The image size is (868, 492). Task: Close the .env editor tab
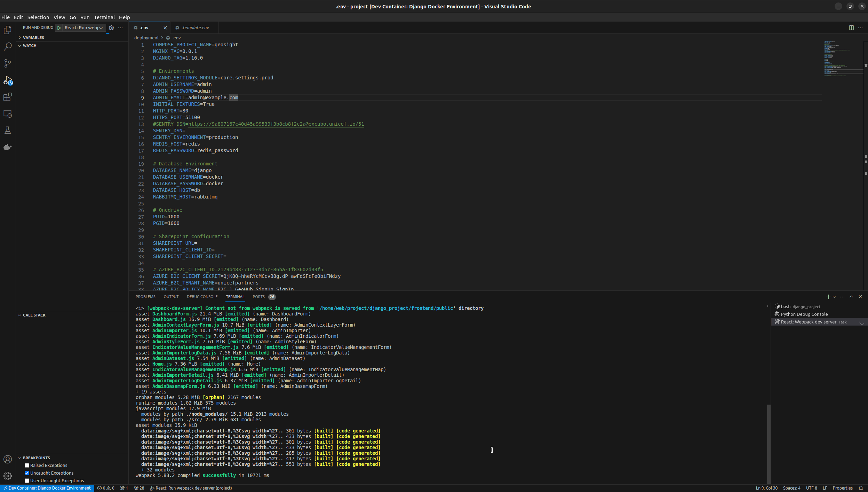point(165,28)
